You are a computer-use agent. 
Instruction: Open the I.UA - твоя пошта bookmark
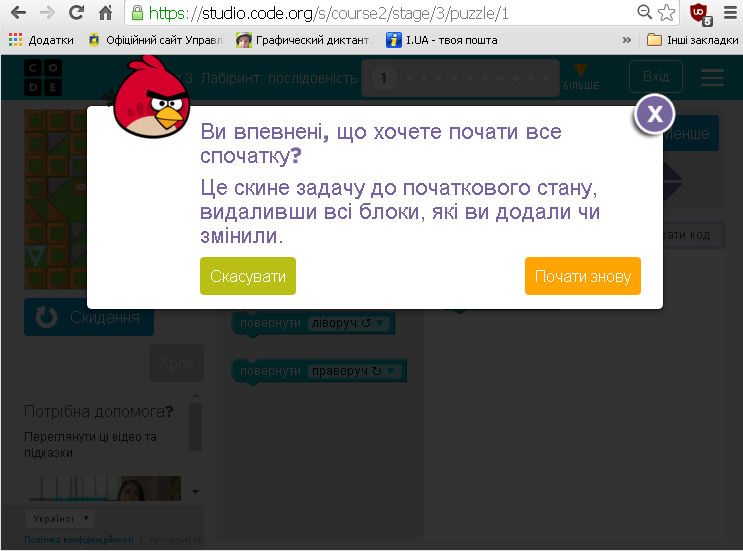[x=442, y=40]
